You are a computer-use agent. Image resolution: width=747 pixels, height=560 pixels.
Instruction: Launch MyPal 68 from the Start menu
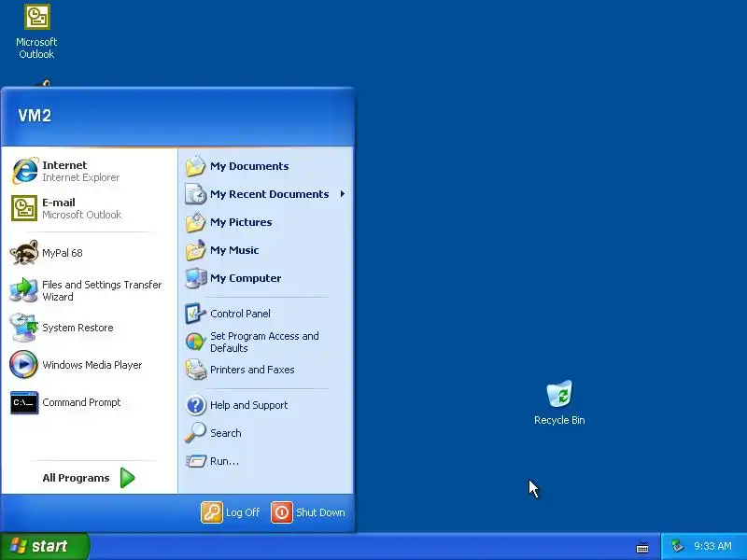89,253
